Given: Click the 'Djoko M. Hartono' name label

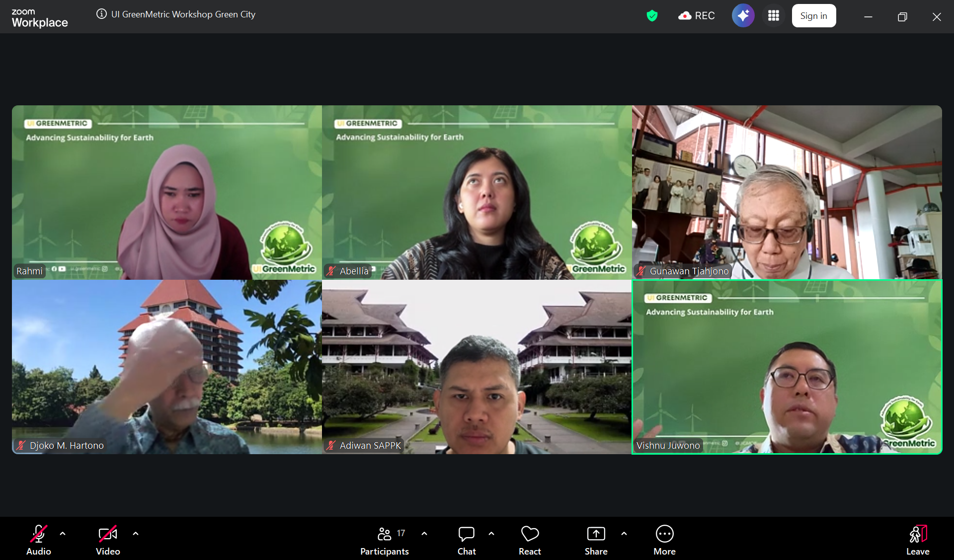Looking at the screenshot, I should [67, 445].
